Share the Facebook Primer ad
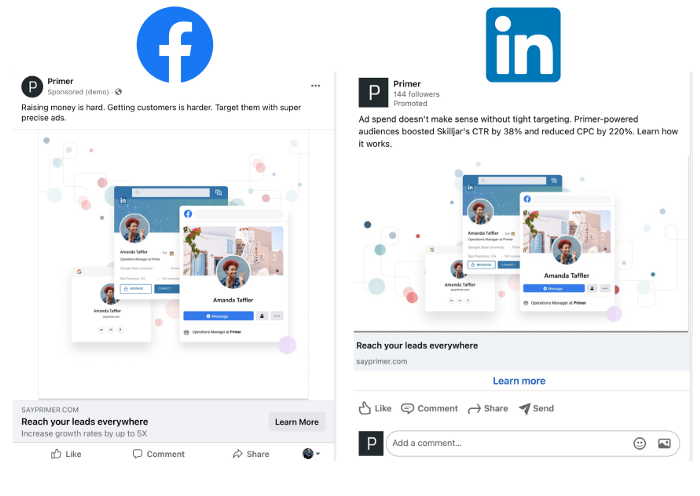The width and height of the screenshot is (700, 496). click(251, 454)
